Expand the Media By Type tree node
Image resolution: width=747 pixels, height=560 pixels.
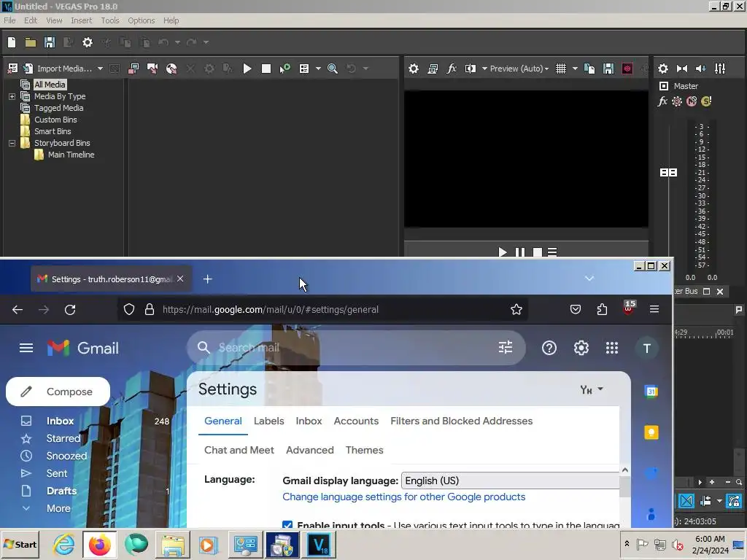click(x=12, y=97)
